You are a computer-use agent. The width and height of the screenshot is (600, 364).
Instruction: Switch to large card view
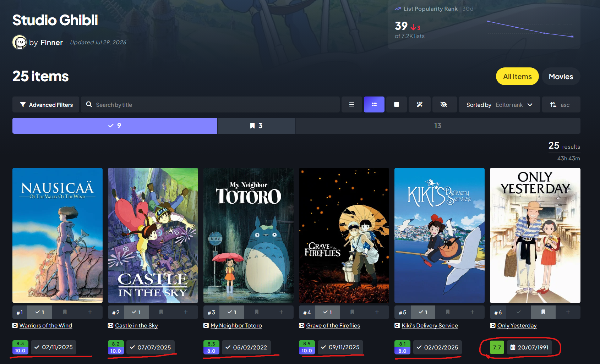pos(397,105)
